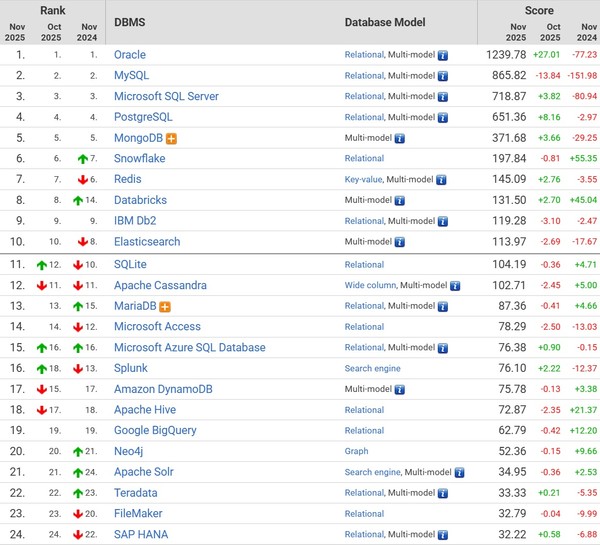Open the Snowflake DBMS link
This screenshot has height=545, width=600.
(x=140, y=158)
